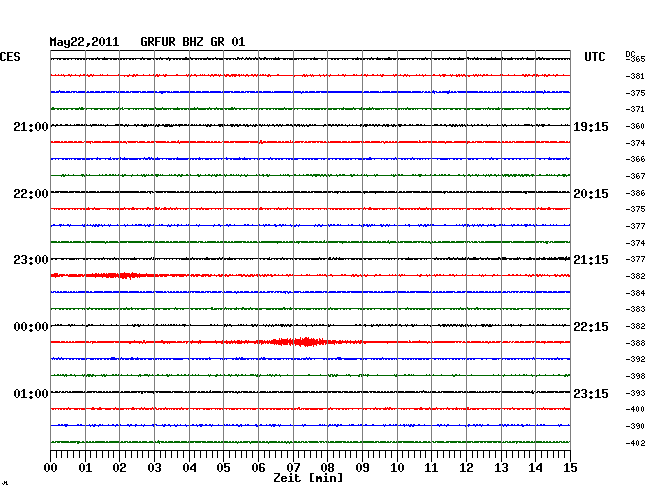Click the date label May22,2011
Viewport: 650px width, 494px height.
84,42
